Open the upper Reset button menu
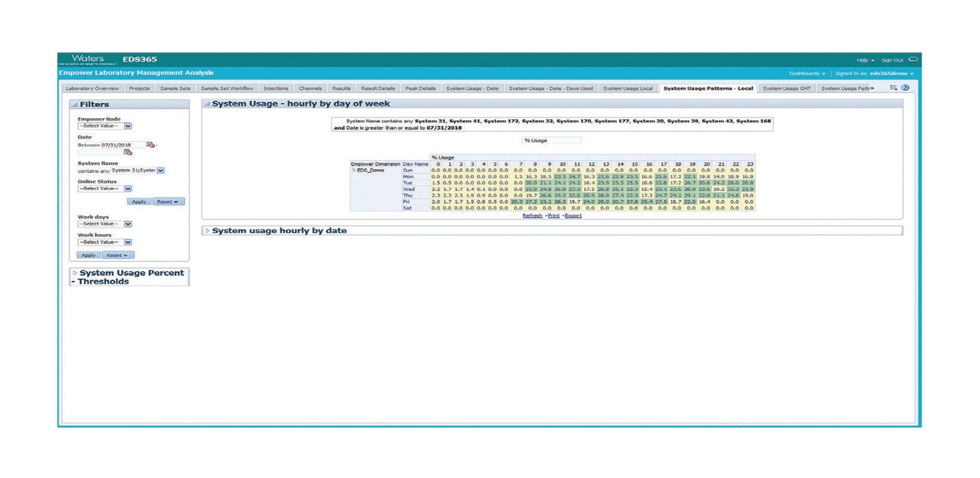Image resolution: width=980 pixels, height=478 pixels. pos(168,201)
